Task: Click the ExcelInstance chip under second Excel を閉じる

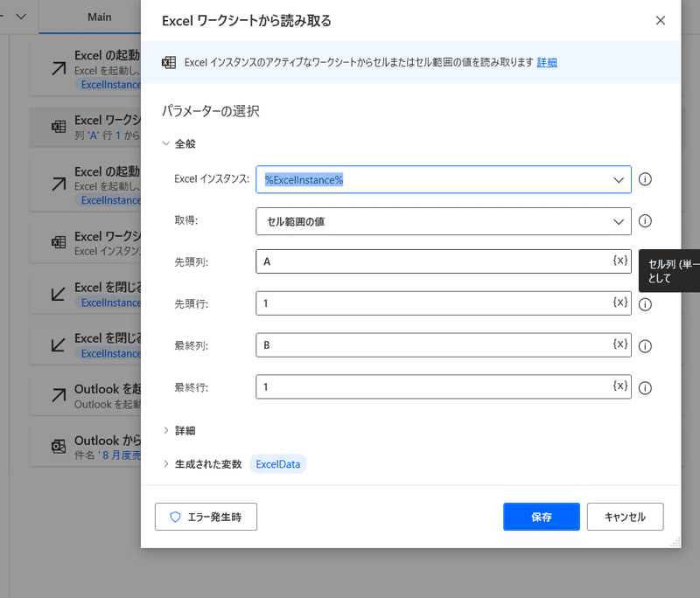Action: point(108,353)
